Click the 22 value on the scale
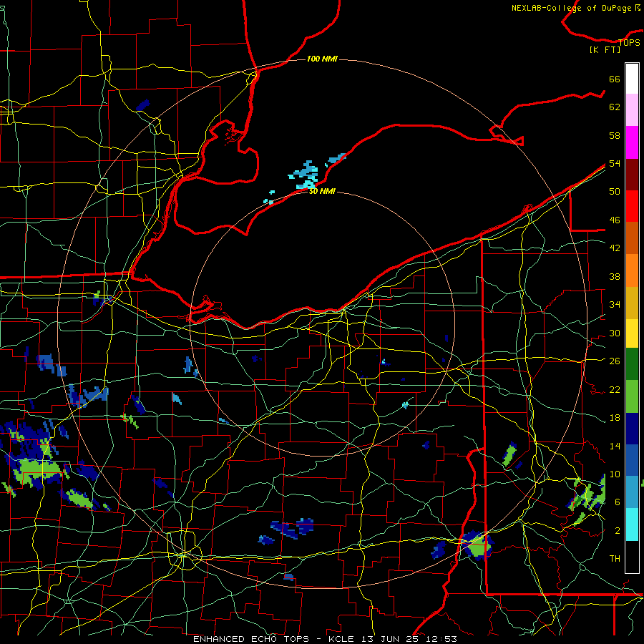Viewport: 644px width, 644px height. click(615, 389)
